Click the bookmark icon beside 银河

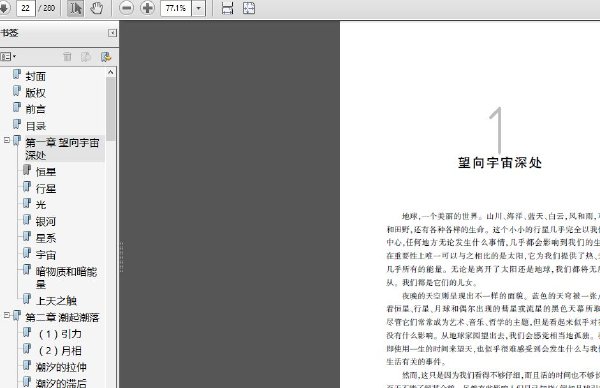click(27, 220)
